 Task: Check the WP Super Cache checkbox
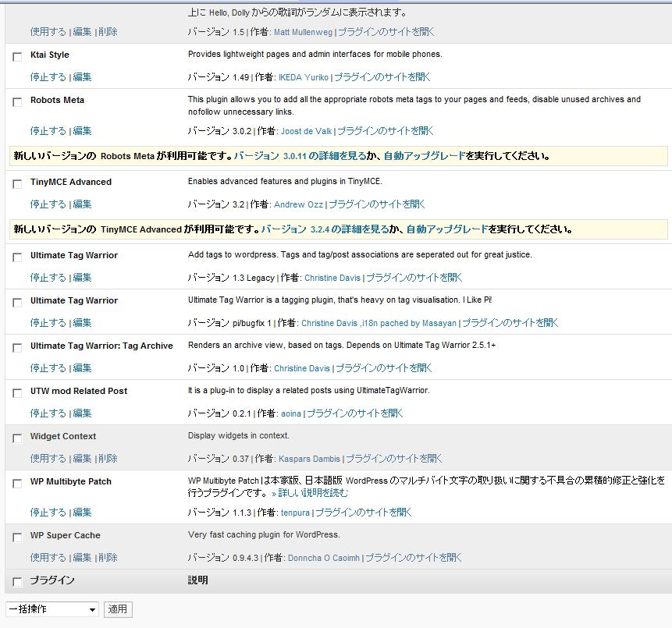17,538
